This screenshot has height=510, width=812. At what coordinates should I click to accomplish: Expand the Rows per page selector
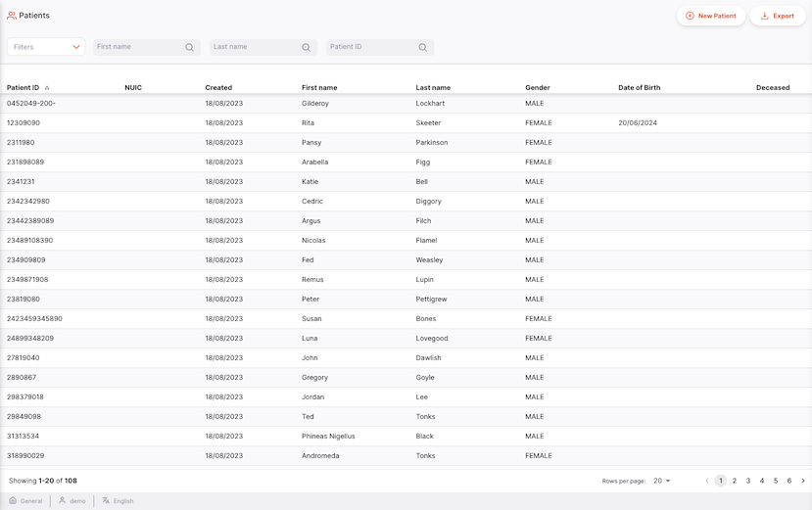point(662,481)
